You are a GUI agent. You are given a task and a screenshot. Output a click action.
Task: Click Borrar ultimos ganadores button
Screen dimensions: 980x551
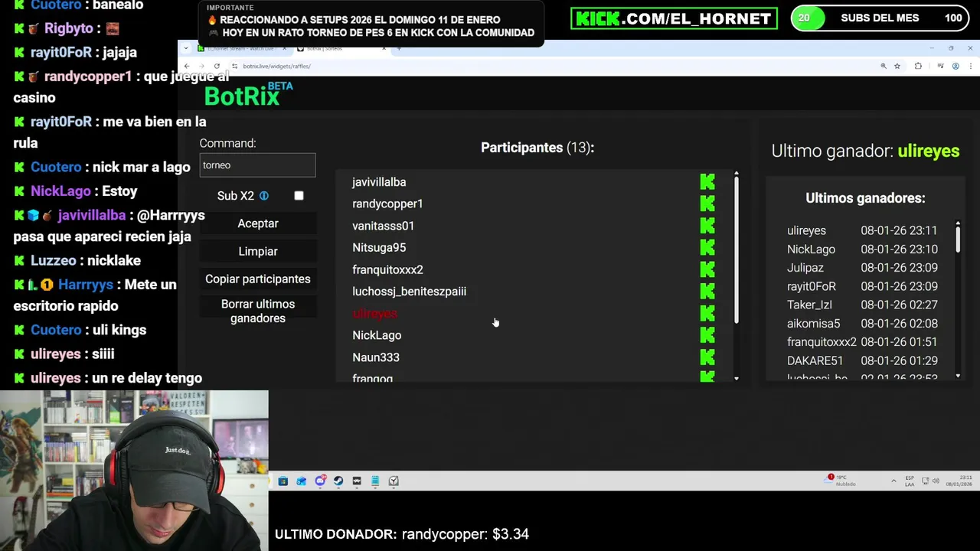pyautogui.click(x=258, y=311)
